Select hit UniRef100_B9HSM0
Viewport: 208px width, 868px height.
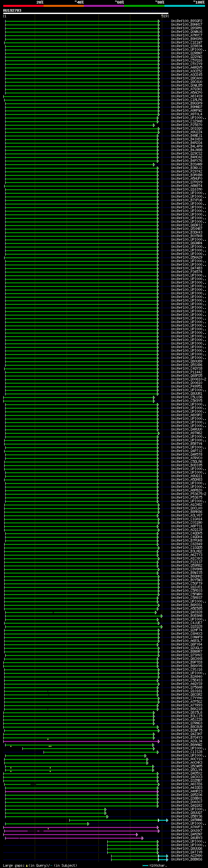coord(187,39)
